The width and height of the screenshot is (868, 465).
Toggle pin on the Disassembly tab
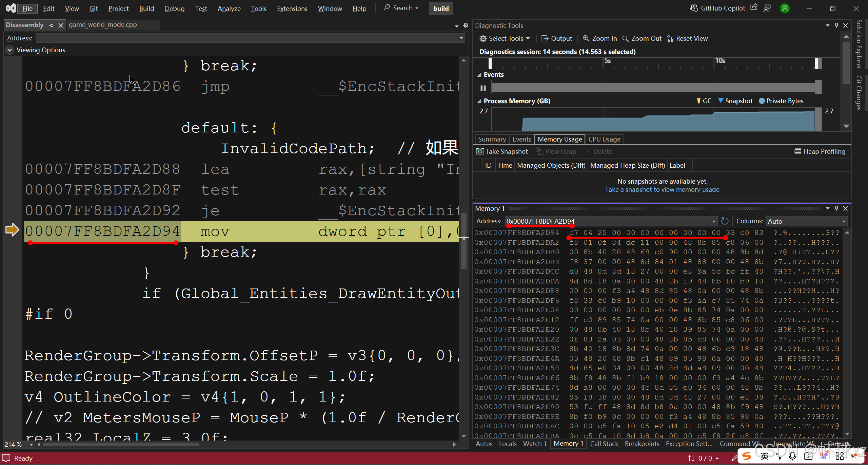(51, 25)
